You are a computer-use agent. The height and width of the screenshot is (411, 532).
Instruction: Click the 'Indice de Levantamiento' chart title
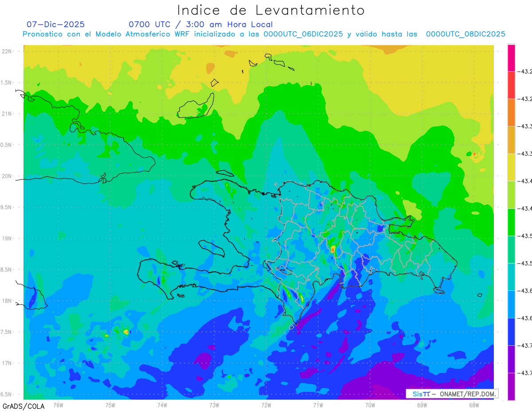[271, 10]
